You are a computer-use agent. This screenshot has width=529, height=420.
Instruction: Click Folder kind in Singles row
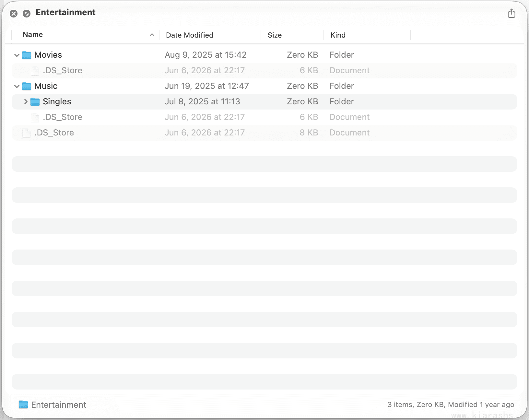tap(342, 101)
